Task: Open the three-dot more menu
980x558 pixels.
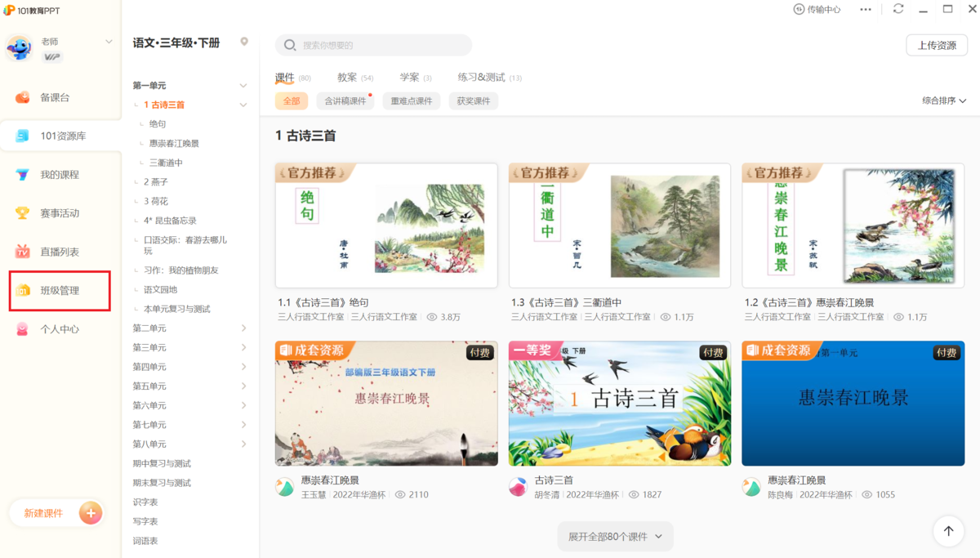Action: point(866,10)
